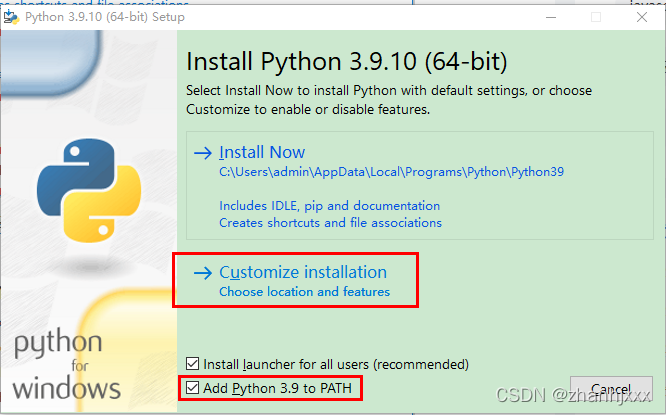Uncheck Add Python 3.9 to PATH
The width and height of the screenshot is (666, 415).
click(192, 388)
